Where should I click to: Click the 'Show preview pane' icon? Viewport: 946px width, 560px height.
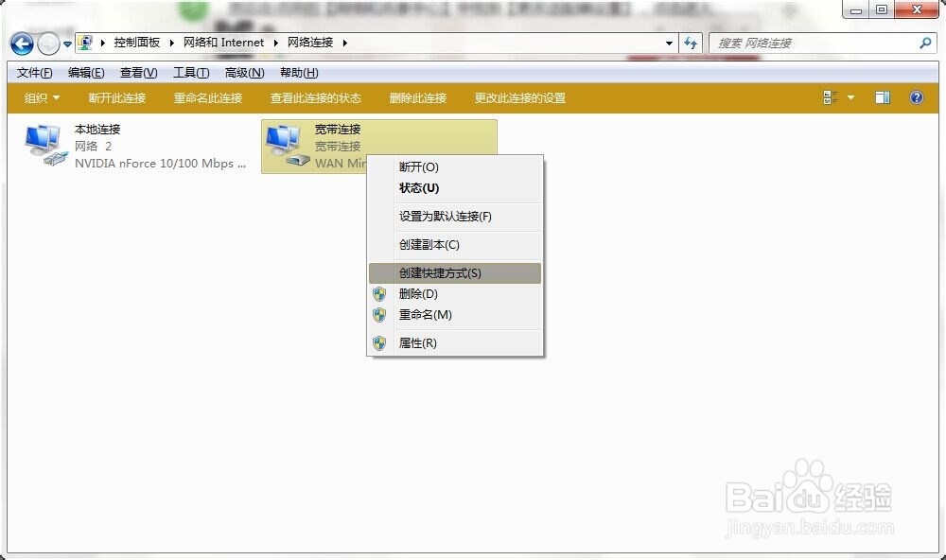click(882, 96)
